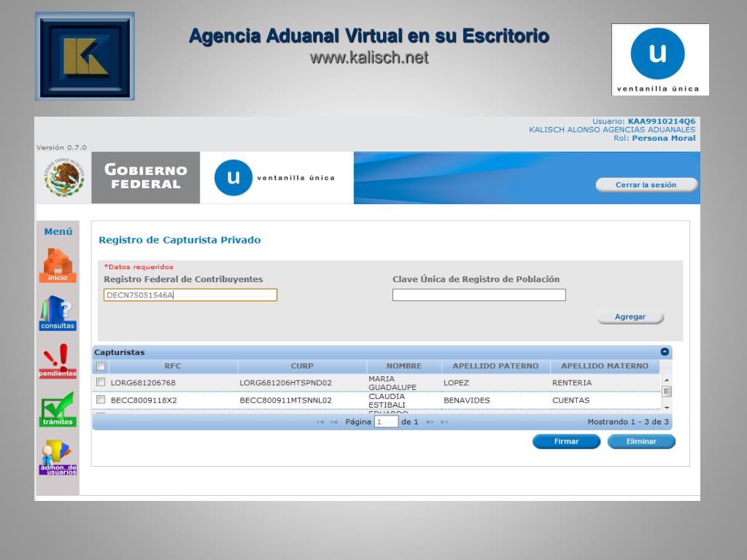This screenshot has height=560, width=747.
Task: Click the Menú heading in the sidebar
Action: (58, 231)
